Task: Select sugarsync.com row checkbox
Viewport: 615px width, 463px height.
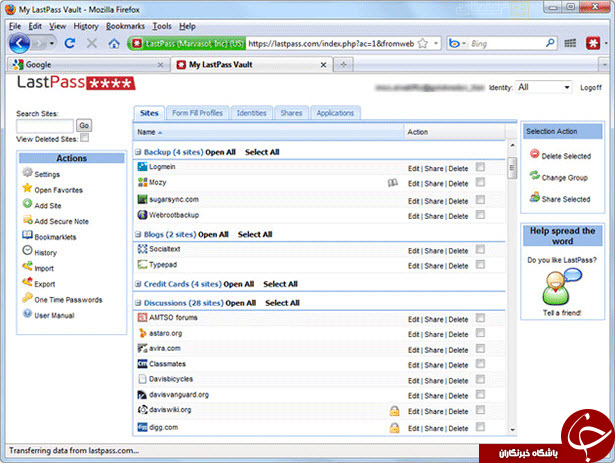Action: pyautogui.click(x=480, y=200)
